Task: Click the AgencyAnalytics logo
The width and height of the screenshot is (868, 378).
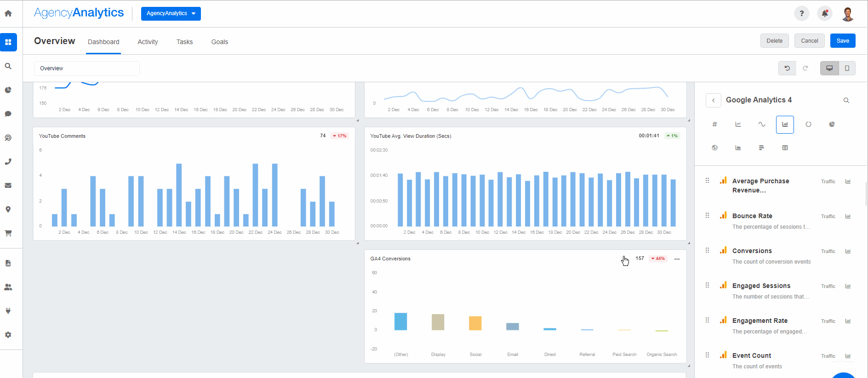Action: point(79,13)
